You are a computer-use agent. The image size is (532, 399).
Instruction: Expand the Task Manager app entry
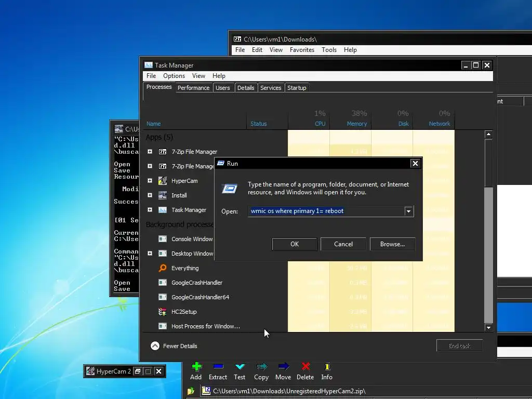(150, 210)
